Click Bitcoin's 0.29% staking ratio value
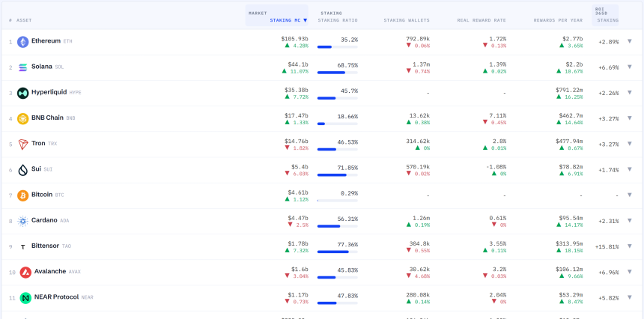The height and width of the screenshot is (319, 644). pos(349,193)
